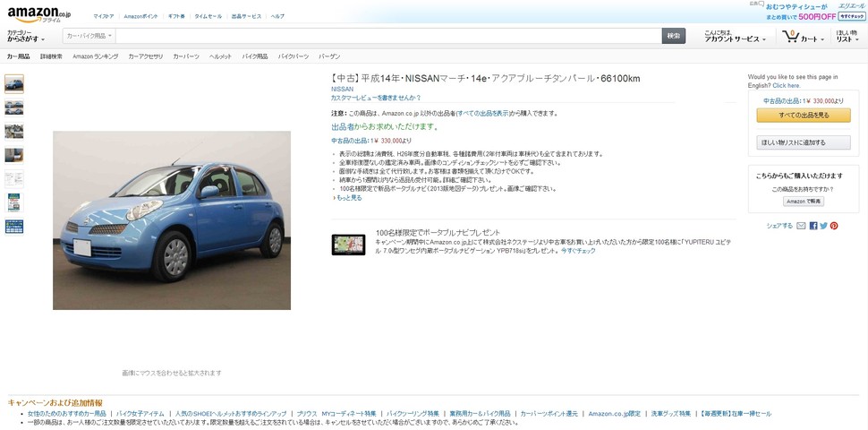This screenshot has height=430, width=868.
Task: Open カーパーツポイント還元 link
Action: pyautogui.click(x=549, y=414)
